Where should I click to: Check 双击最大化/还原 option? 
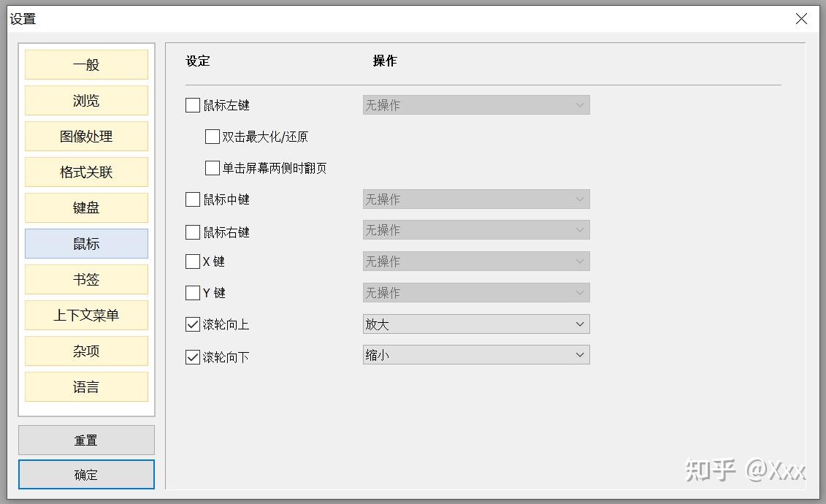(x=212, y=136)
